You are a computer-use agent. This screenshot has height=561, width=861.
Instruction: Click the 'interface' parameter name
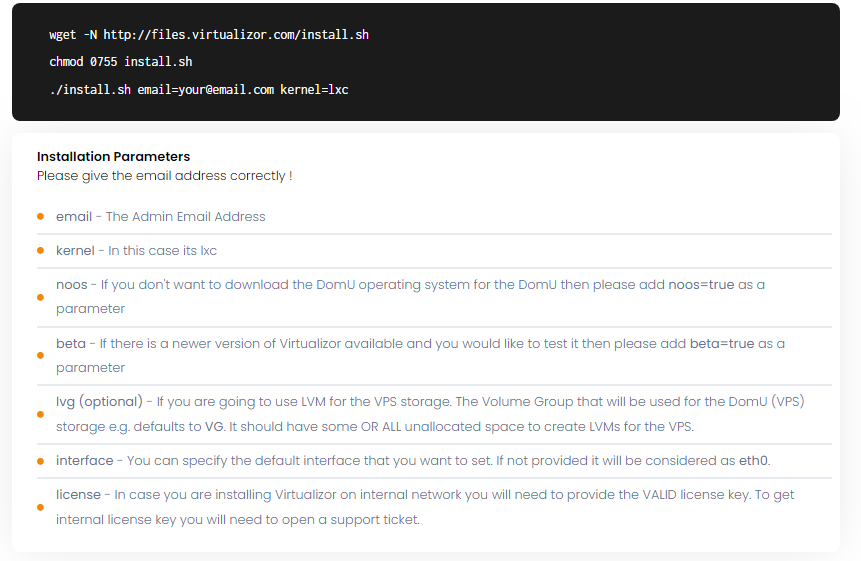[x=85, y=461]
